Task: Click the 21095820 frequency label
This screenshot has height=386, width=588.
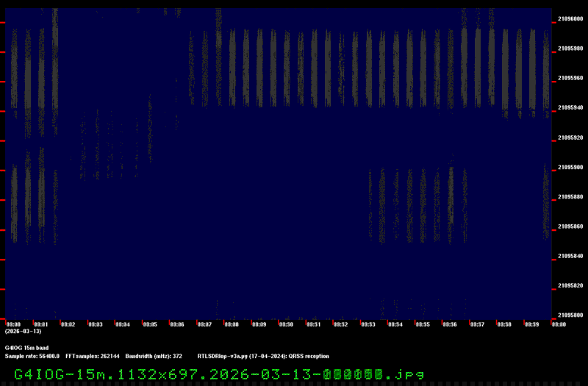Action: click(x=570, y=286)
